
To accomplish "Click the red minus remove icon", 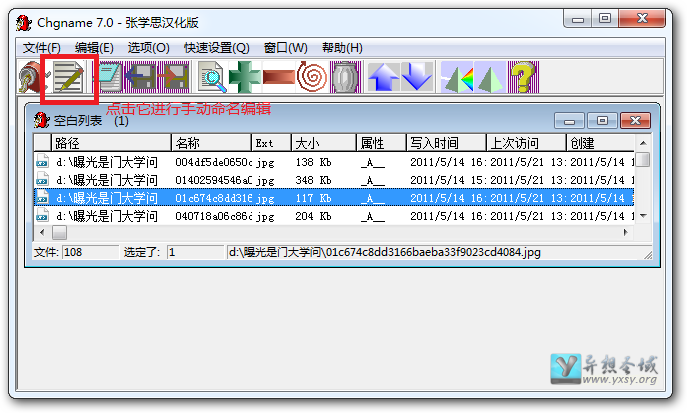I will [x=280, y=78].
